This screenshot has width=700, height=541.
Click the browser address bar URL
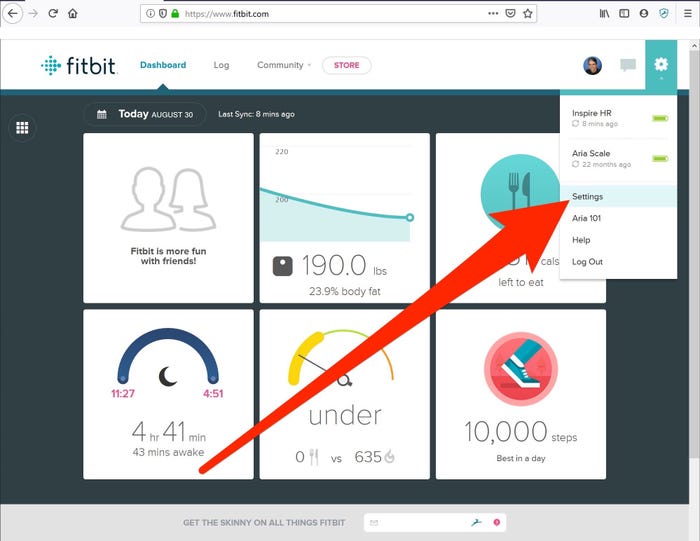(x=227, y=14)
